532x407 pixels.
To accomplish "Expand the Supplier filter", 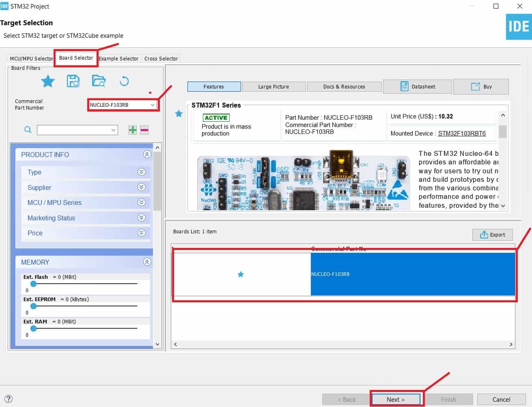I will [x=142, y=187].
